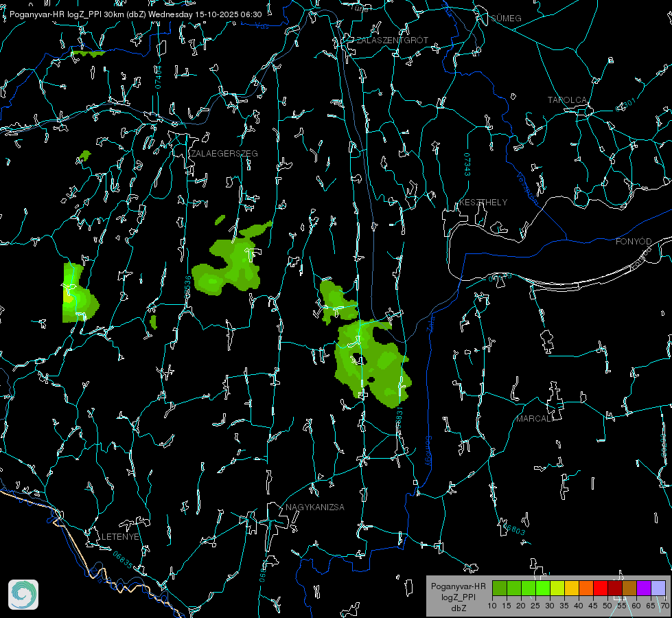Click the 07404 road number label

(158, 77)
